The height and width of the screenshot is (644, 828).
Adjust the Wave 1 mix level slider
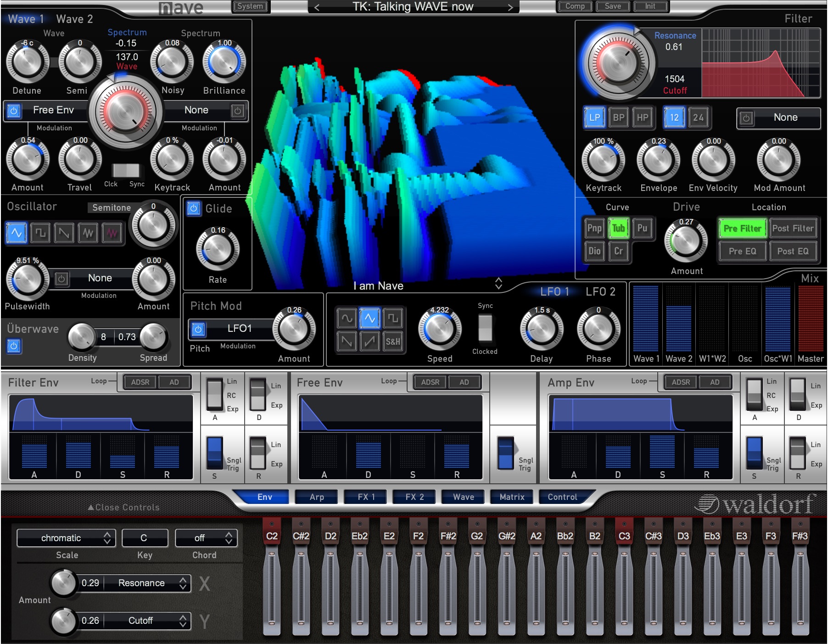(646, 318)
